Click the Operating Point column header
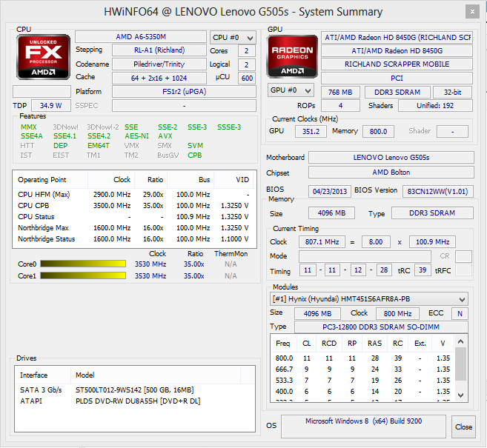 pos(50,180)
